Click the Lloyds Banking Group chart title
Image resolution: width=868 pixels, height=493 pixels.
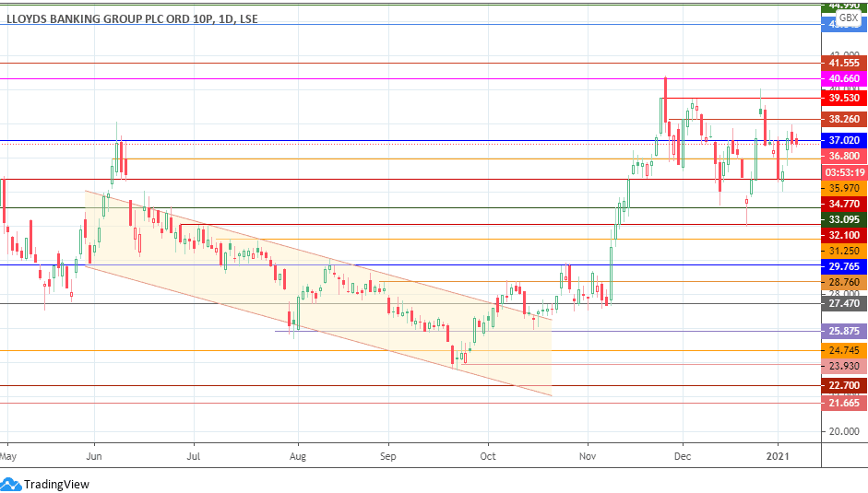tap(132, 18)
